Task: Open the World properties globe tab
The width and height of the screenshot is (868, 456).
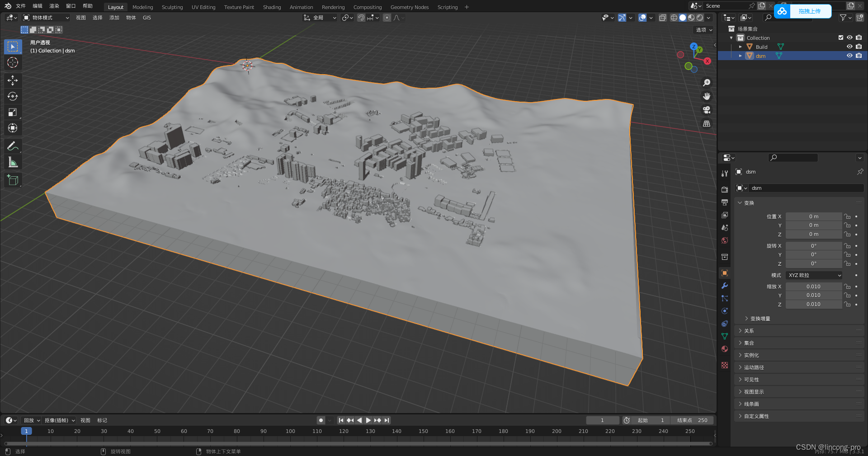Action: click(725, 240)
